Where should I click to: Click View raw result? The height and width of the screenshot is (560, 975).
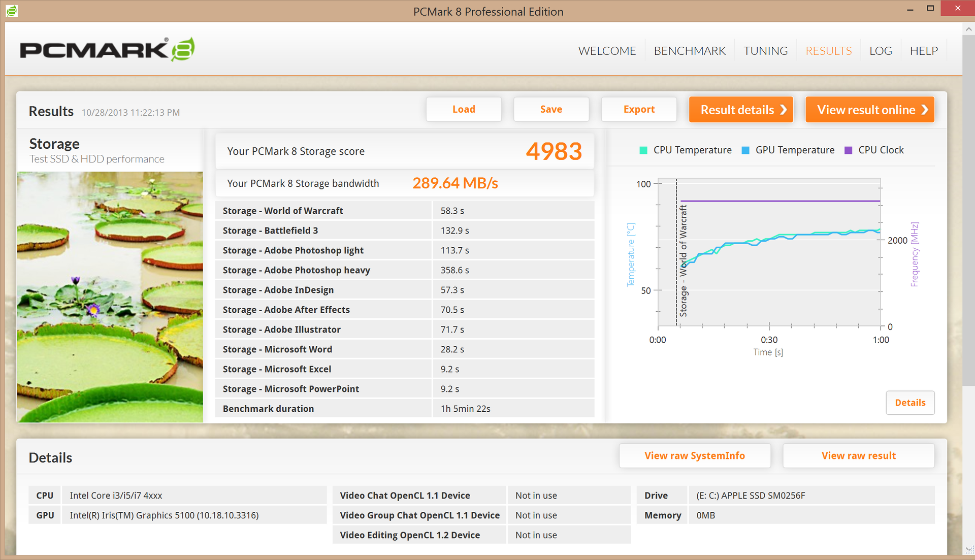tap(859, 455)
